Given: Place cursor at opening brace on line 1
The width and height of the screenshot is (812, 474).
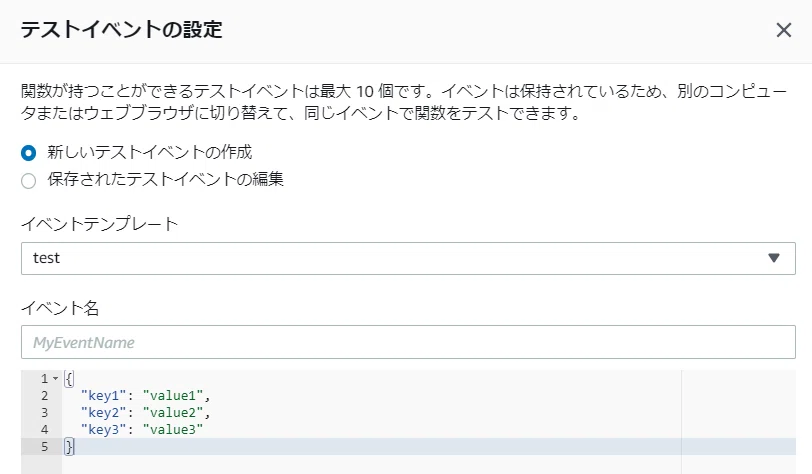Looking at the screenshot, I should point(69,379).
